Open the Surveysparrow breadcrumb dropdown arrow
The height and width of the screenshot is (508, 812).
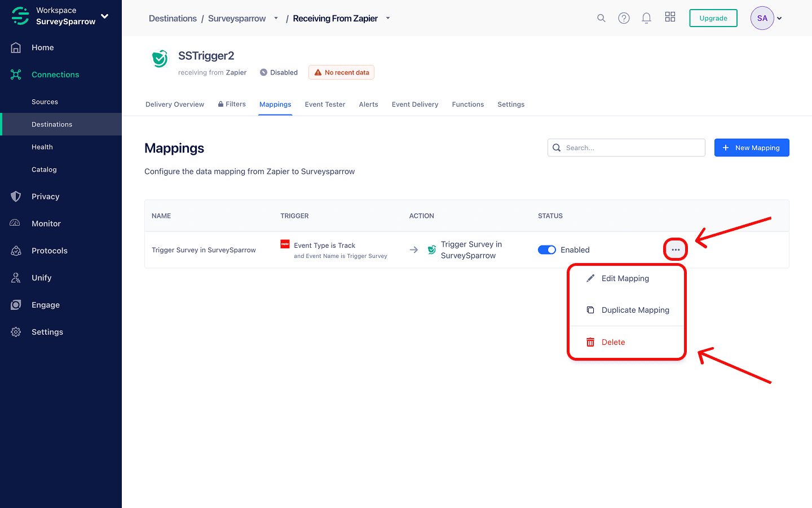click(276, 18)
